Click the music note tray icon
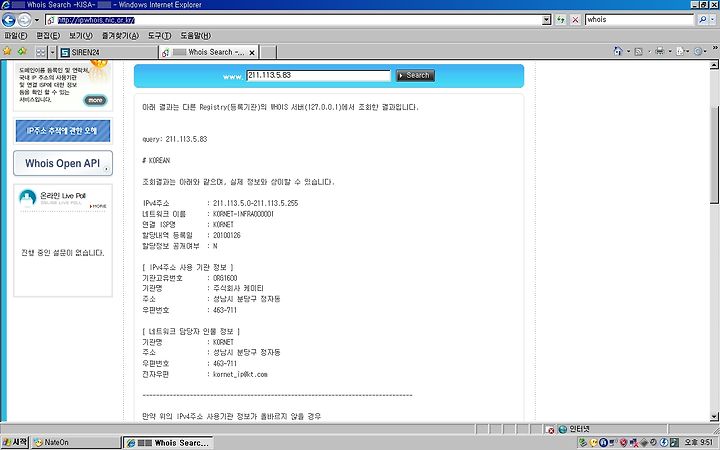The width and height of the screenshot is (720, 450). 675,443
